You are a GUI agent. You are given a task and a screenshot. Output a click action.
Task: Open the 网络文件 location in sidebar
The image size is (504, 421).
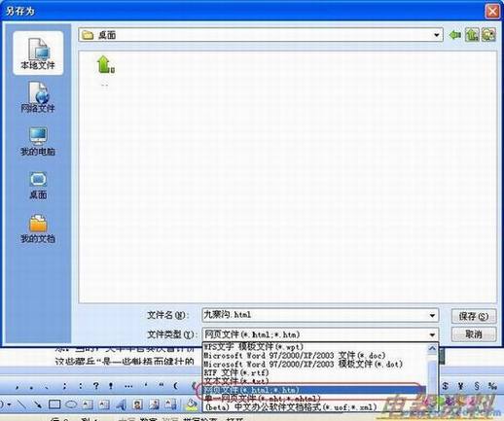pyautogui.click(x=38, y=97)
